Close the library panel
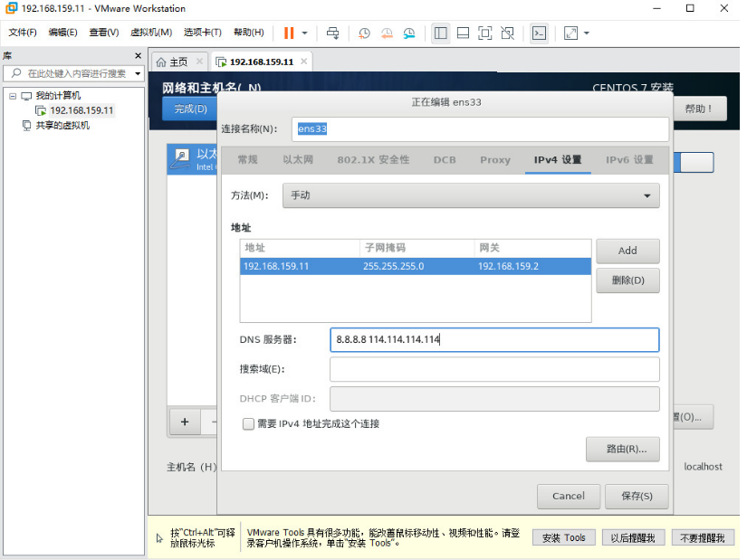Viewport: 747px width, 560px height. click(x=139, y=56)
